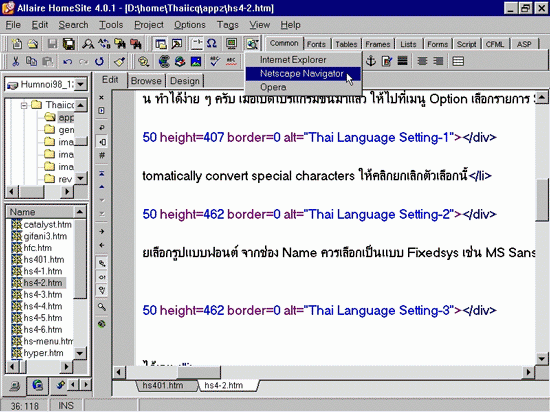Click the horizontal rule icon
This screenshot has width=550, height=412.
pyautogui.click(x=403, y=61)
